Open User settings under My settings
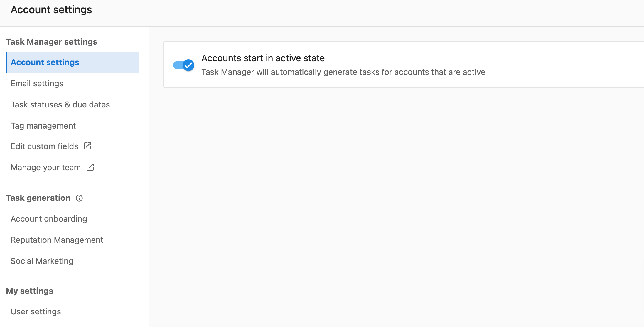The image size is (644, 327). pos(36,311)
